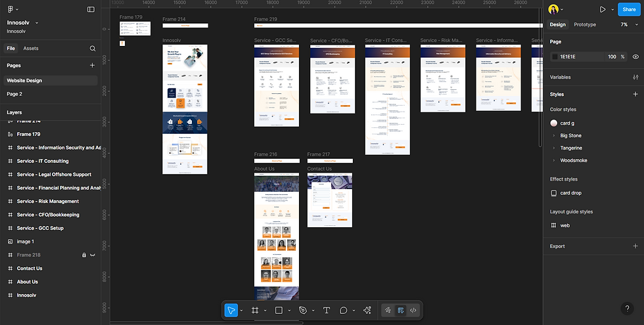Open shape tools dropdown arrow
This screenshot has width=644, height=325.
click(289, 310)
